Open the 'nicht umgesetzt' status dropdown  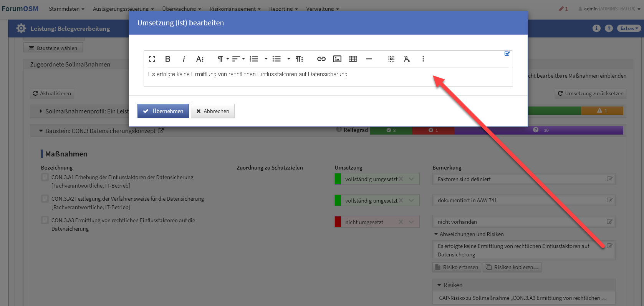coord(411,222)
